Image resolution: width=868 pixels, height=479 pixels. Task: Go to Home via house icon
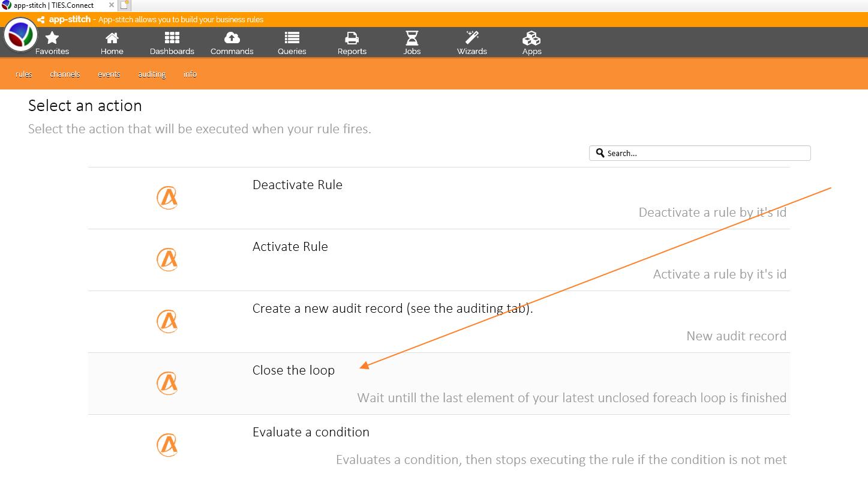coord(112,39)
